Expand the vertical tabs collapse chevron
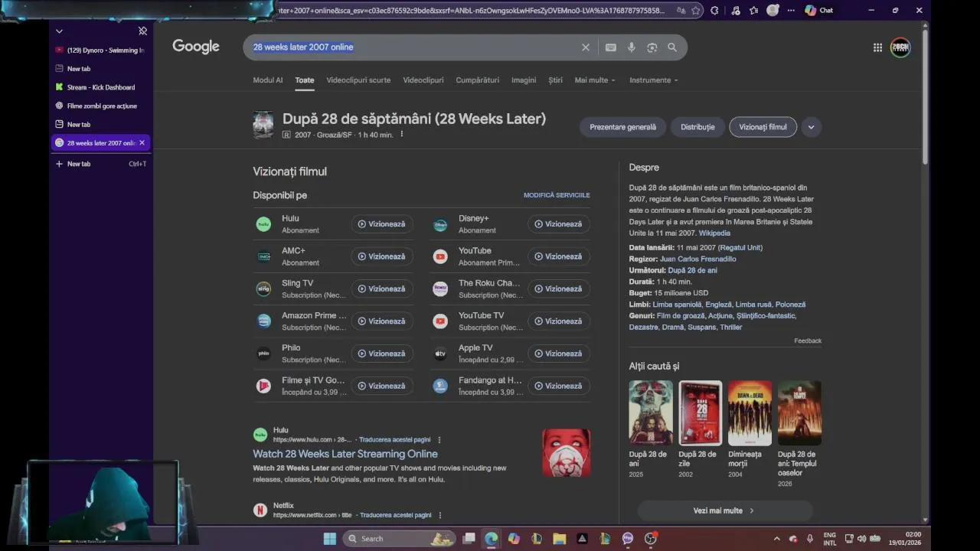The height and width of the screenshot is (551, 980). pyautogui.click(x=59, y=31)
